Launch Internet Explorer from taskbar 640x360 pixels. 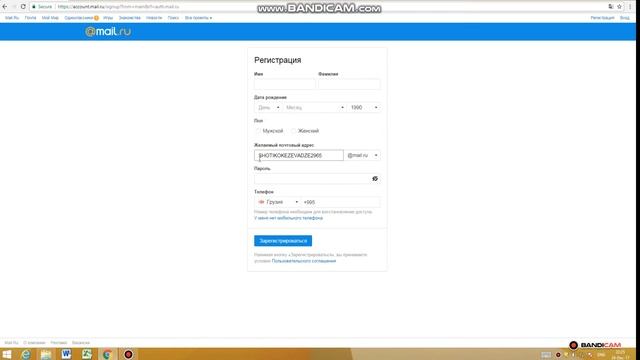(x=26, y=354)
